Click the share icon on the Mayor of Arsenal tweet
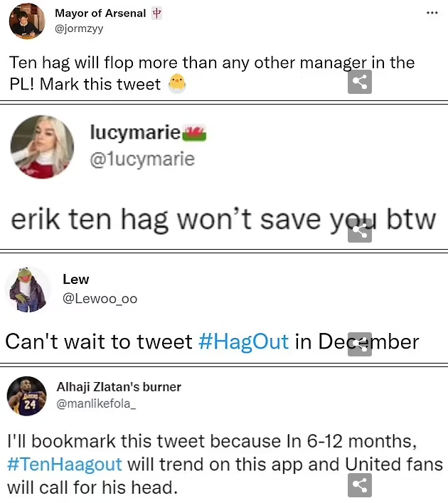The width and height of the screenshot is (448, 503). click(x=360, y=82)
